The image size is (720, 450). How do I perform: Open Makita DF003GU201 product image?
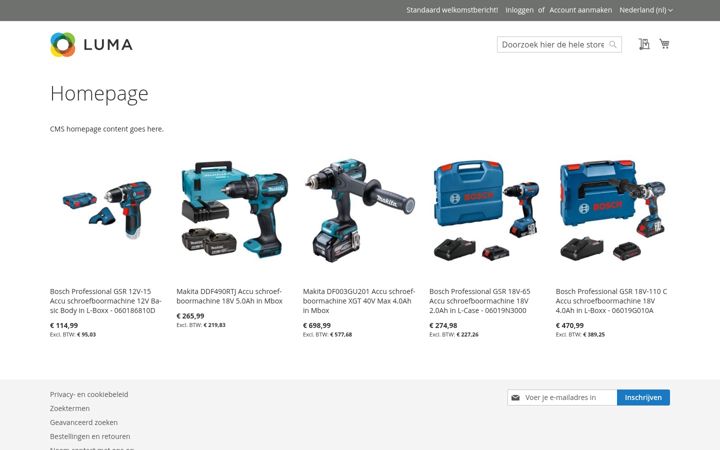coord(360,211)
